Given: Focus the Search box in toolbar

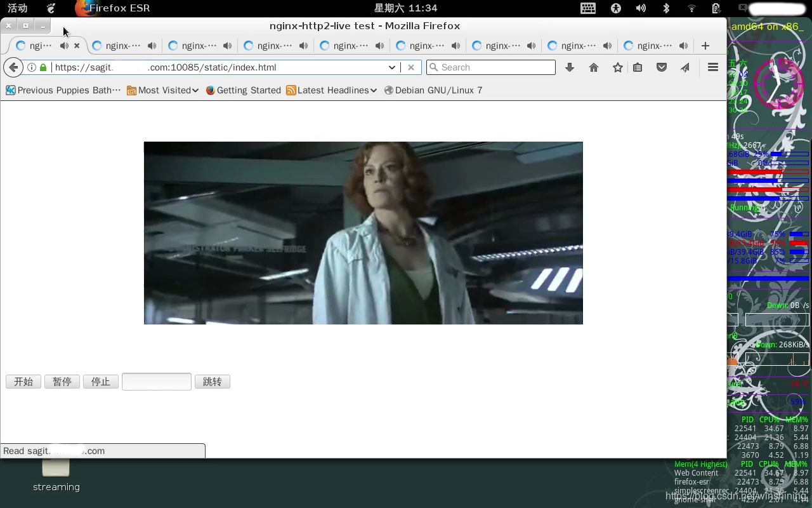Looking at the screenshot, I should coord(491,67).
